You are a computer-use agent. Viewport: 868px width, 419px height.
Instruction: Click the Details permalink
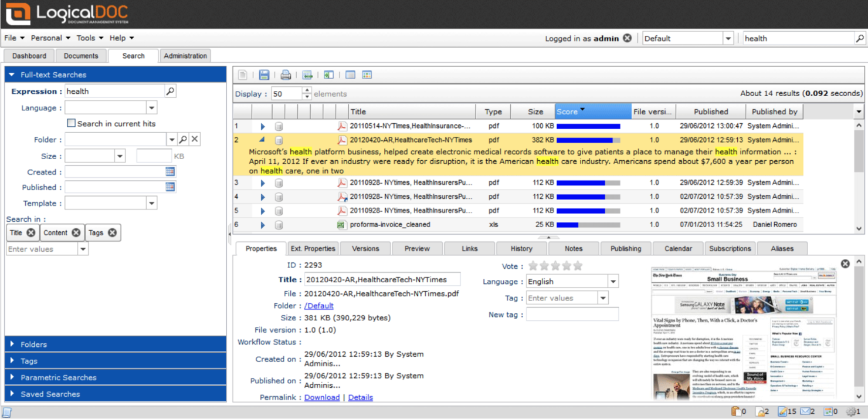pyautogui.click(x=361, y=397)
